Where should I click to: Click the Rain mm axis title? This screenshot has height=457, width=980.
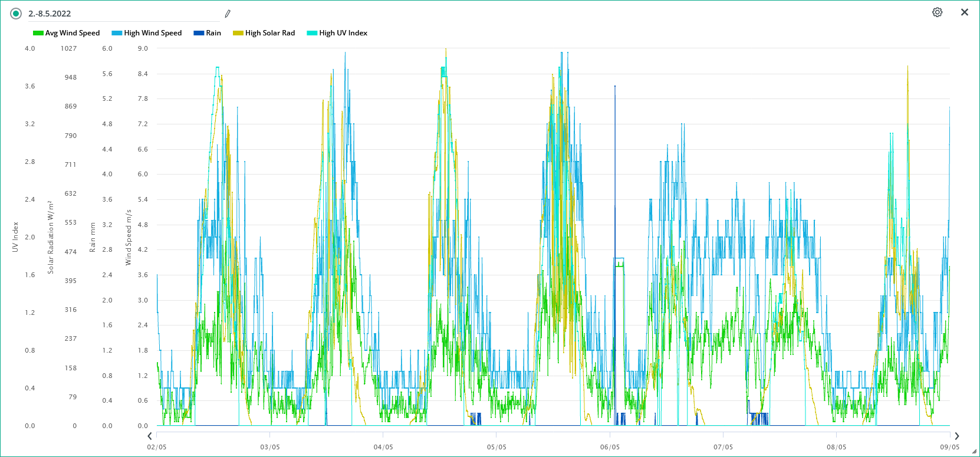pyautogui.click(x=93, y=237)
